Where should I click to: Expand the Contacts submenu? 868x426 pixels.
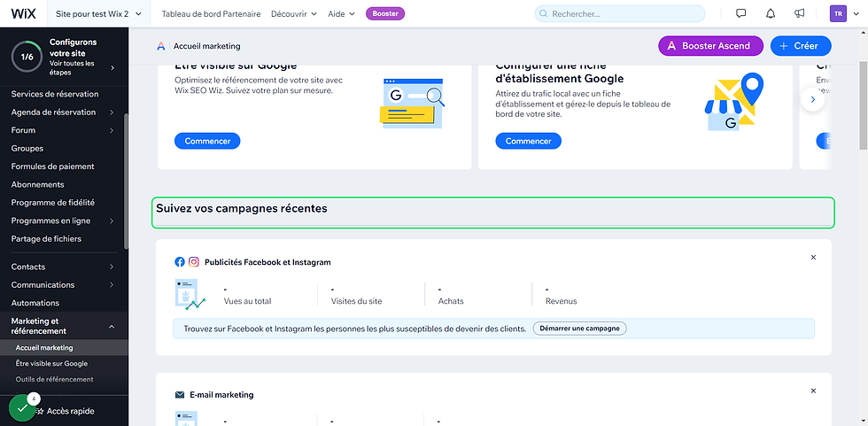(112, 267)
